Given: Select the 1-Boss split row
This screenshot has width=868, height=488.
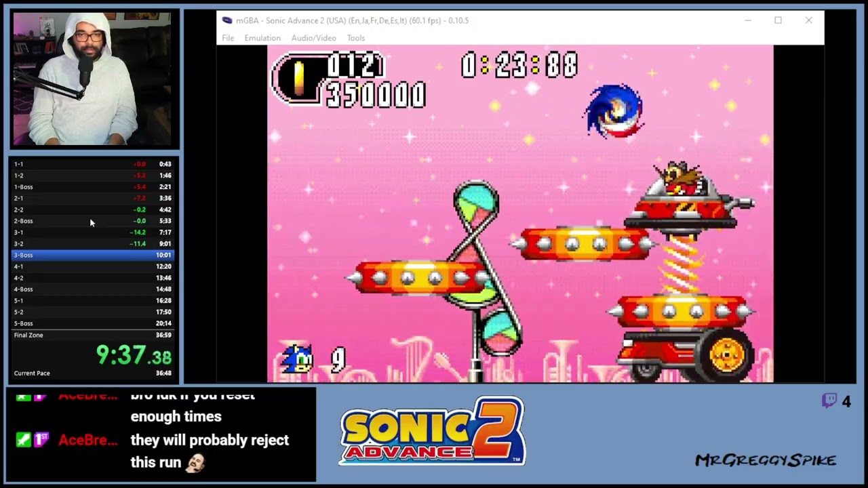Looking at the screenshot, I should (93, 187).
